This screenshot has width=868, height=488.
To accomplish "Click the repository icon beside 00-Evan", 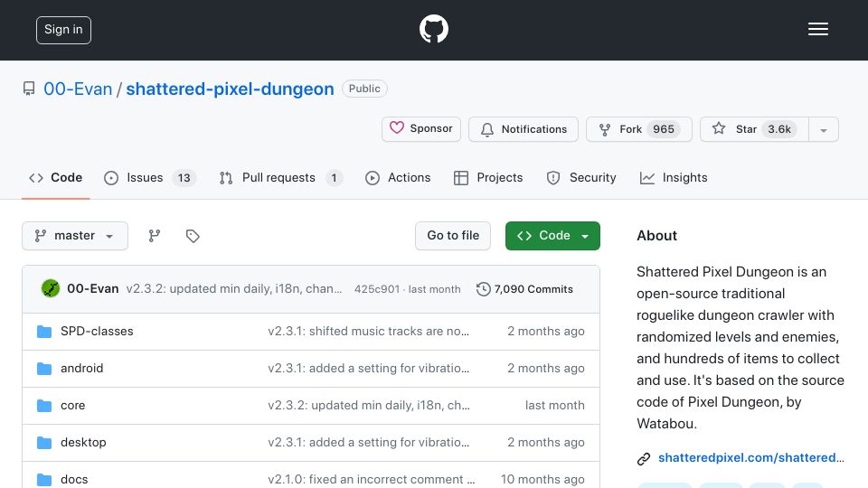I will pyautogui.click(x=29, y=89).
